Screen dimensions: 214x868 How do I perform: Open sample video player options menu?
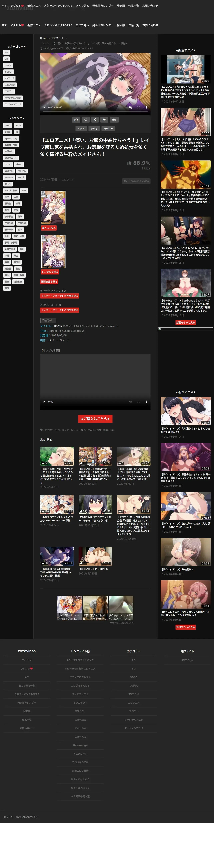pyautogui.click(x=146, y=402)
